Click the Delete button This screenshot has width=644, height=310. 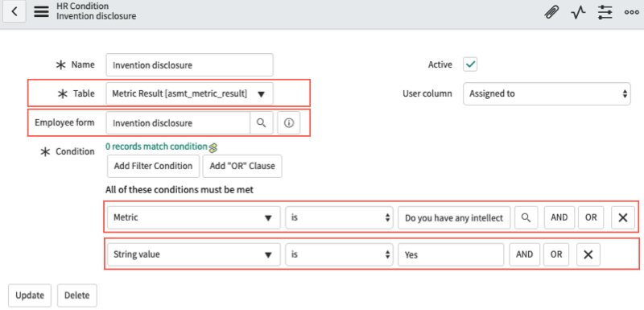point(77,296)
